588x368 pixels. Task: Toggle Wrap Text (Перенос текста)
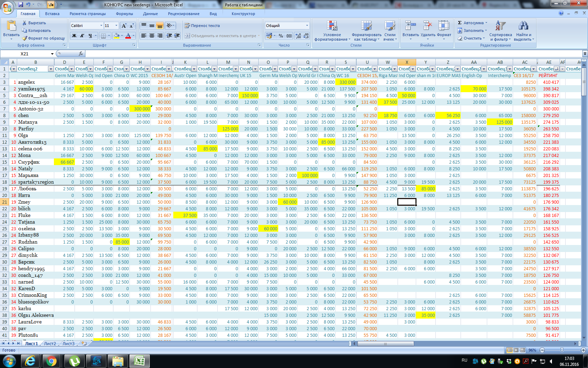(x=202, y=26)
